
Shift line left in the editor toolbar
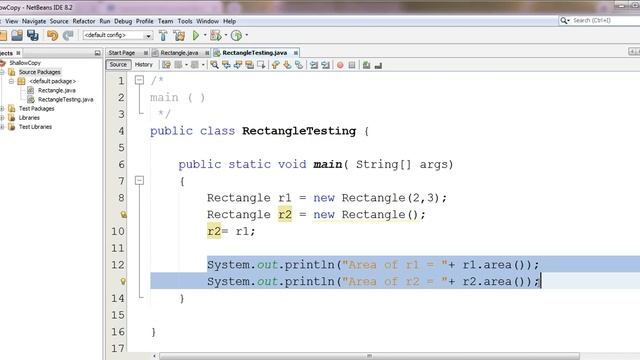(313, 65)
